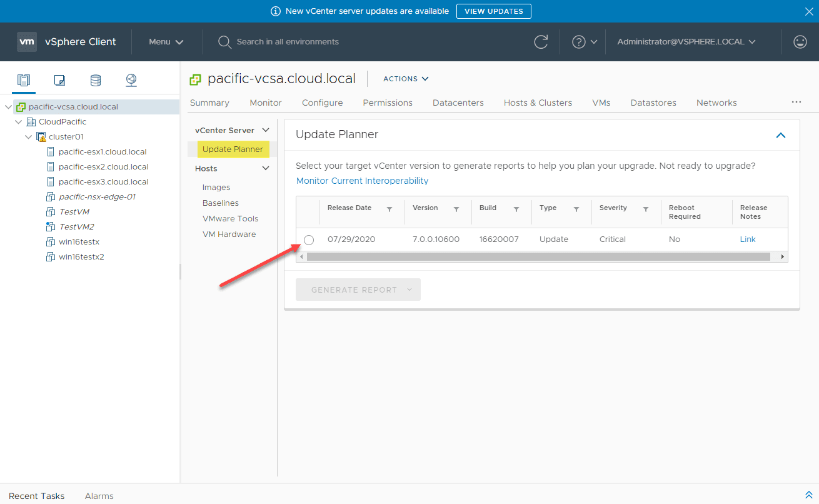Open the VMs and Templates inventory icon
The image size is (819, 504).
[x=59, y=80]
